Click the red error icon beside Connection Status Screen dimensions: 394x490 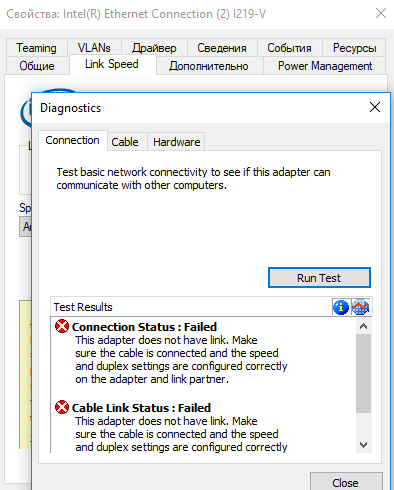(62, 326)
